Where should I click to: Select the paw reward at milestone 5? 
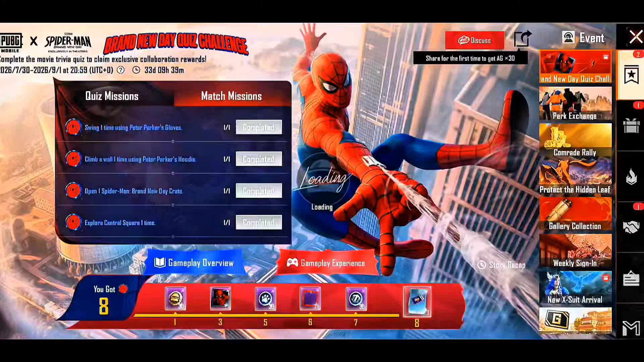pyautogui.click(x=265, y=299)
